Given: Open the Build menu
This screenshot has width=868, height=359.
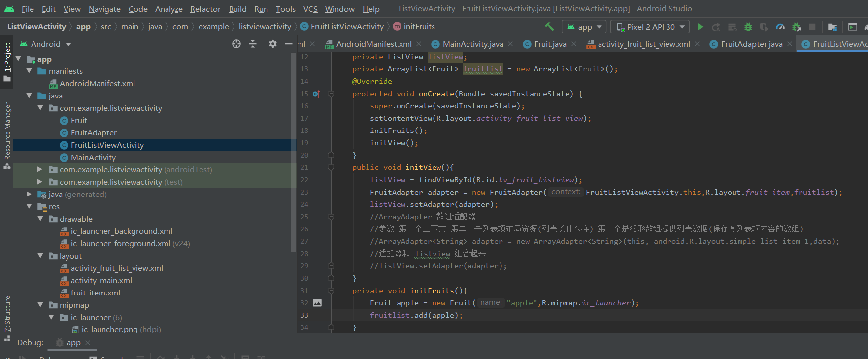Looking at the screenshot, I should tap(237, 9).
